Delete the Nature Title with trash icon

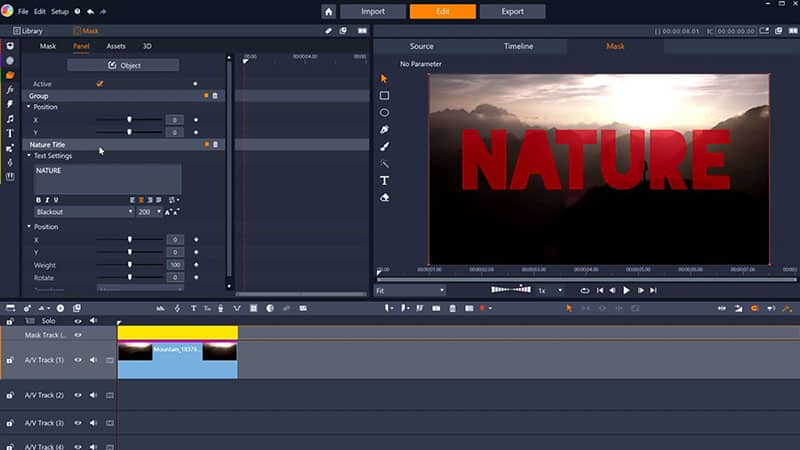pos(215,144)
